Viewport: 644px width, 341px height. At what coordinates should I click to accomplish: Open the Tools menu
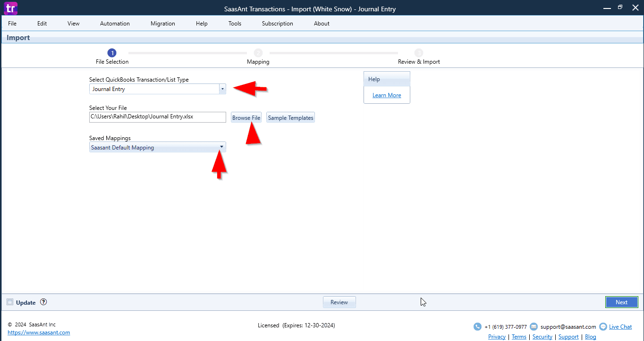click(x=235, y=24)
